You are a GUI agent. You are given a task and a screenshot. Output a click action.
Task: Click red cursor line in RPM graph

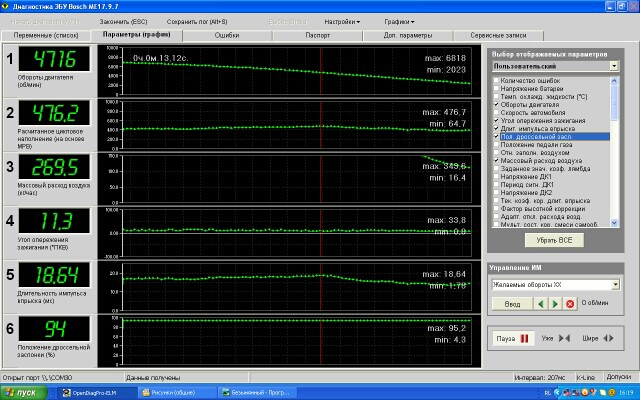tap(321, 71)
